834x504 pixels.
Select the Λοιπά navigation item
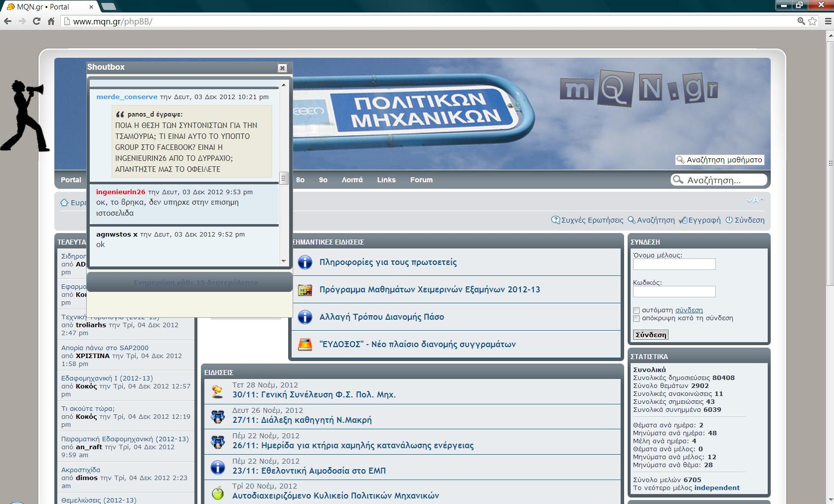[x=352, y=180]
